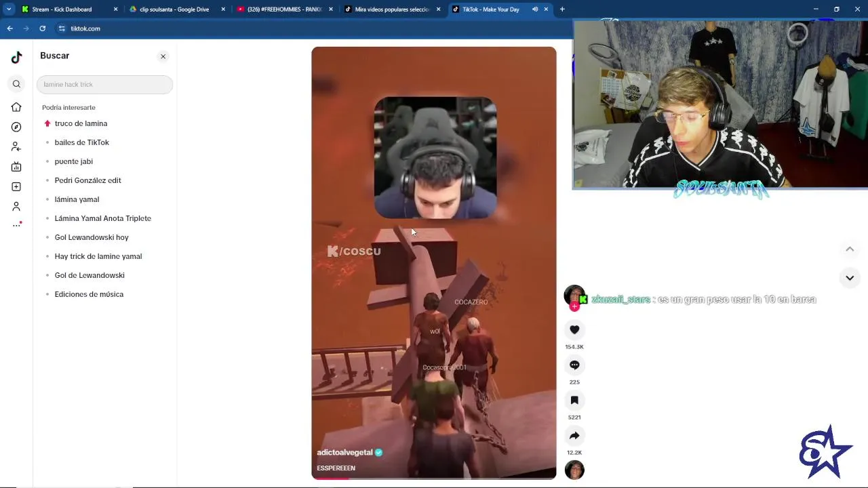This screenshot has height=488, width=868.
Task: Open the Following people icon
Action: (16, 147)
